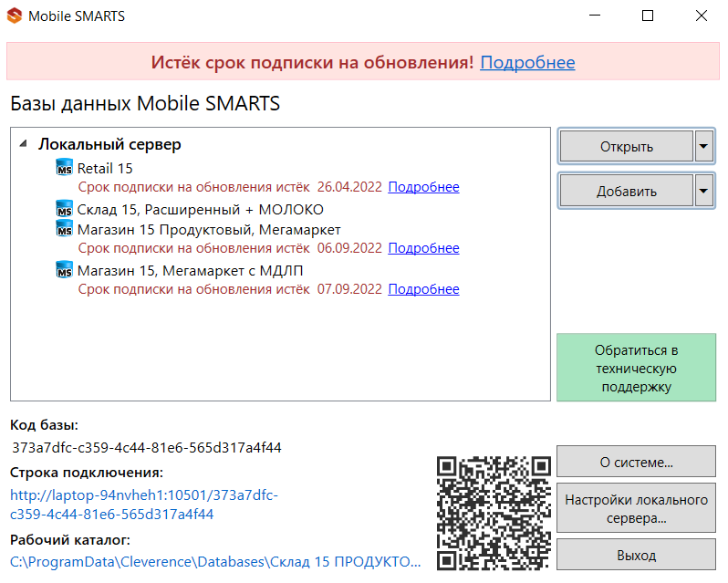This screenshot has height=583, width=728.
Task: Click the database code 373a7dfc-c359-4c44-81e6-565d317a4f44
Action: 147,447
